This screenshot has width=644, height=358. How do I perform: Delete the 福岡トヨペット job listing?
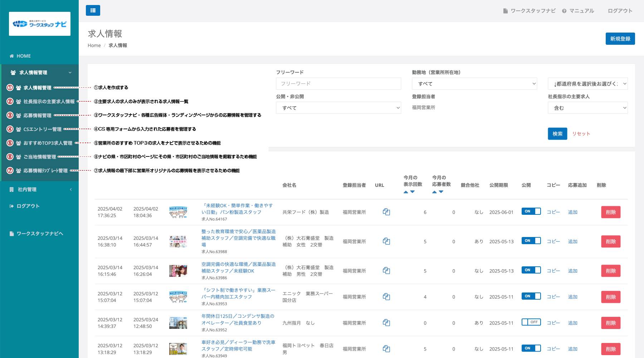[610, 349]
